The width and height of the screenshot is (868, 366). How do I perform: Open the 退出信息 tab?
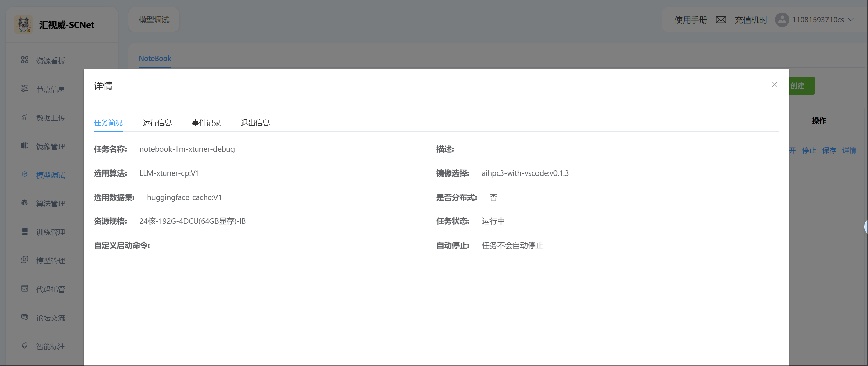click(255, 122)
